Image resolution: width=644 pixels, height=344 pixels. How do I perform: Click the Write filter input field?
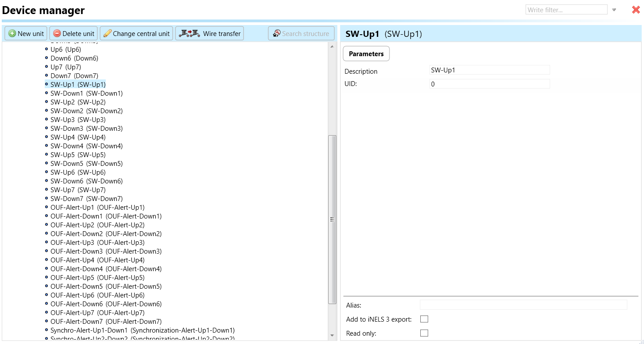(x=566, y=10)
